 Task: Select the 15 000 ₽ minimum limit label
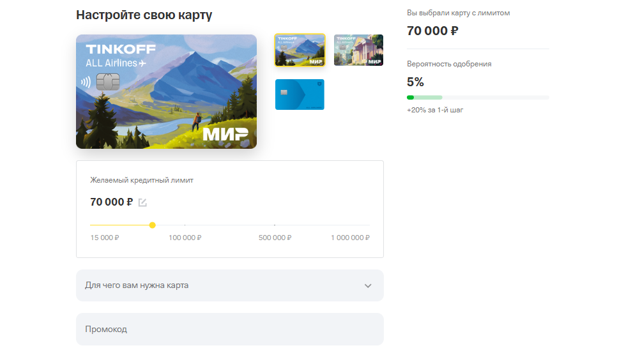[105, 238]
